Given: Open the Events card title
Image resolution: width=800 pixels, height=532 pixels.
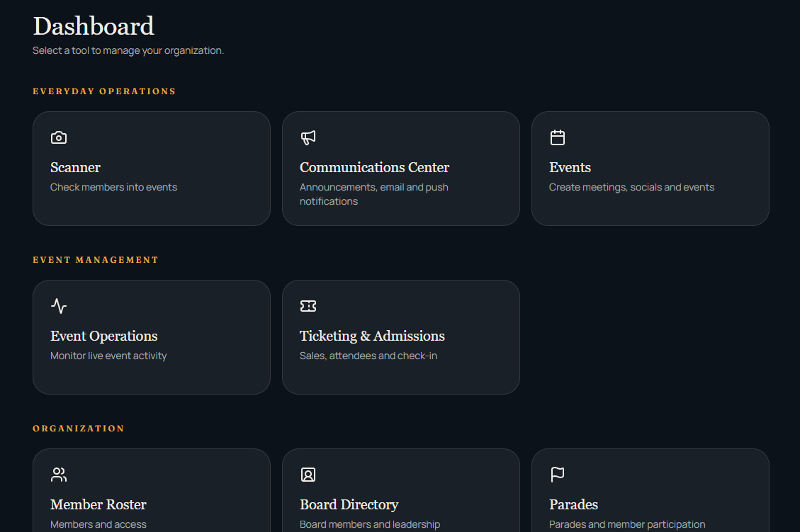Looking at the screenshot, I should tap(570, 167).
